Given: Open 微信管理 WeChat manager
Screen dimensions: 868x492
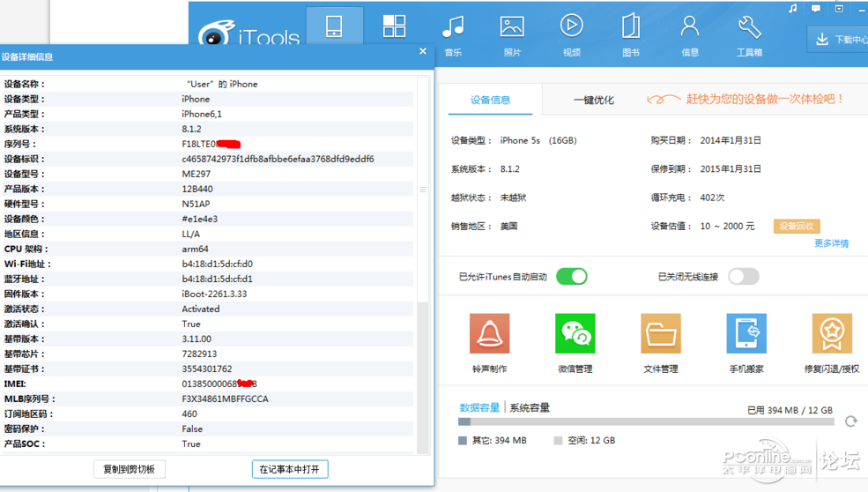Looking at the screenshot, I should [575, 343].
